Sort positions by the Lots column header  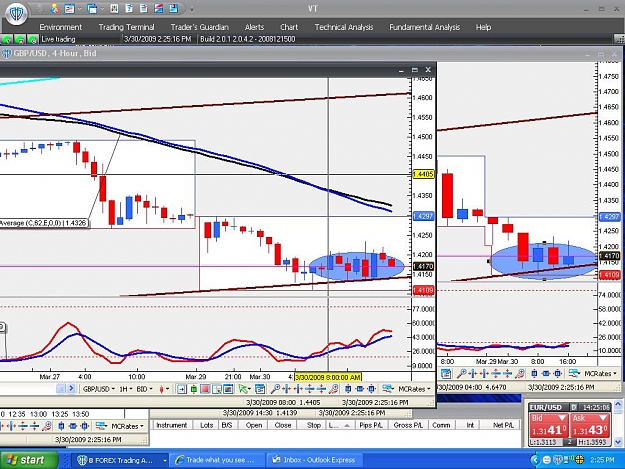[x=206, y=425]
